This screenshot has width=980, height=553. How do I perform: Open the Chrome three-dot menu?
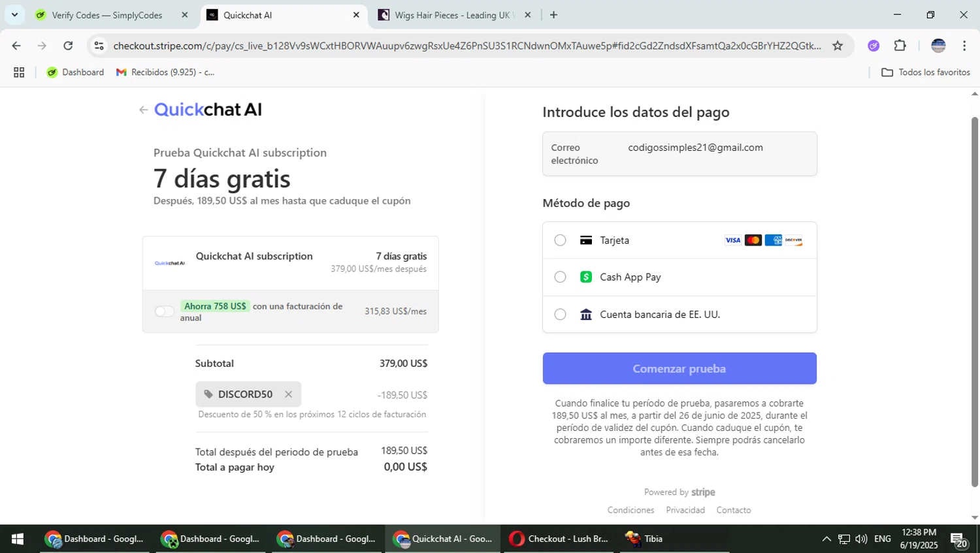tap(964, 46)
